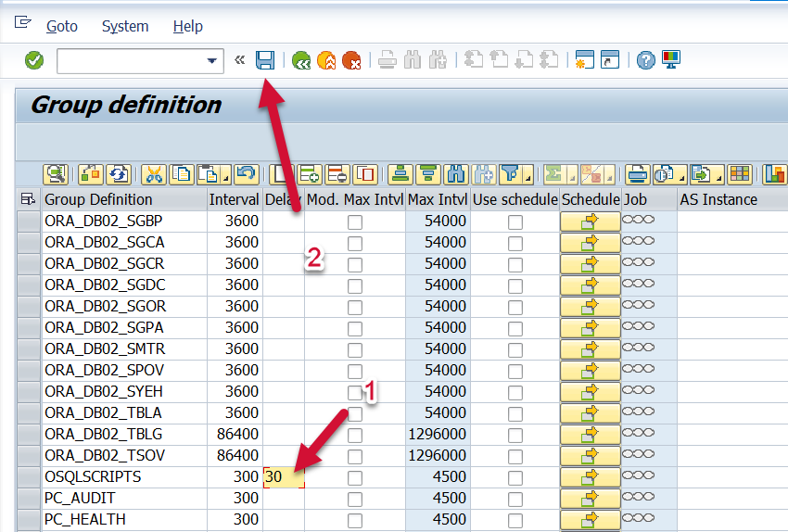Screen dimensions: 788x532
Task: Open the command field dropdown arrow
Action: pyautogui.click(x=211, y=61)
